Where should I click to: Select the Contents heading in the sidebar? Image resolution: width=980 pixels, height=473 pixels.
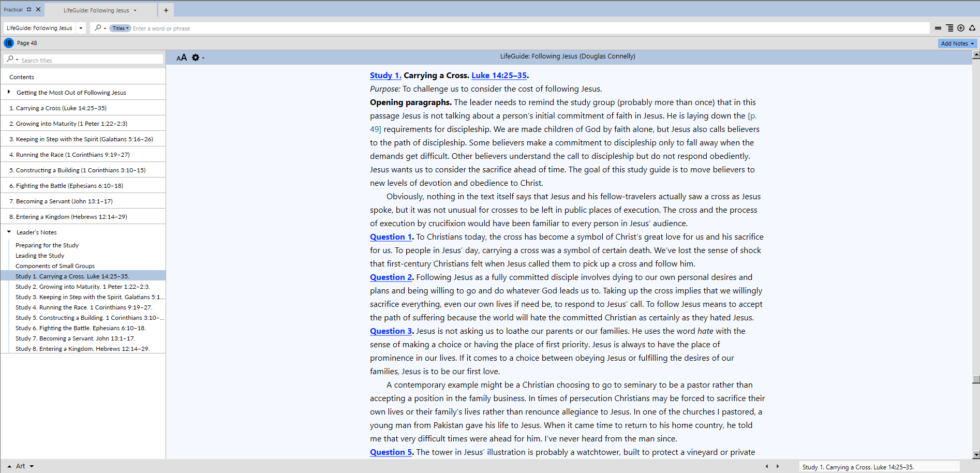(x=22, y=77)
